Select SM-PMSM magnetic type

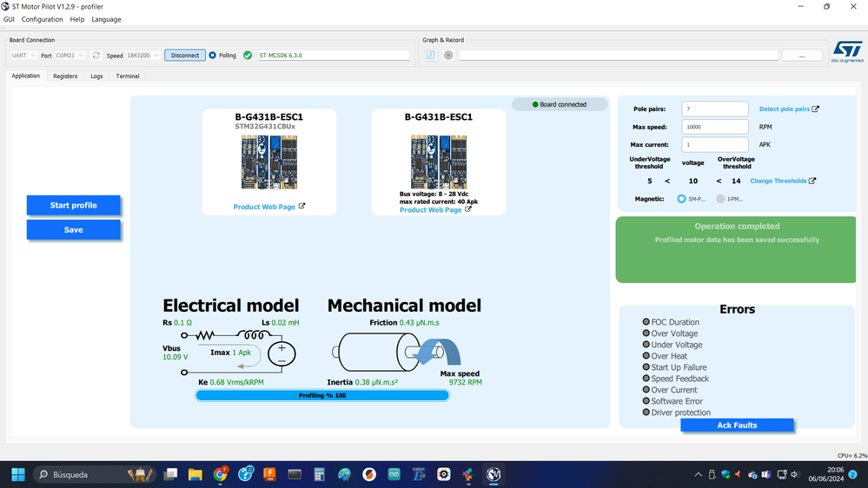[x=681, y=199]
